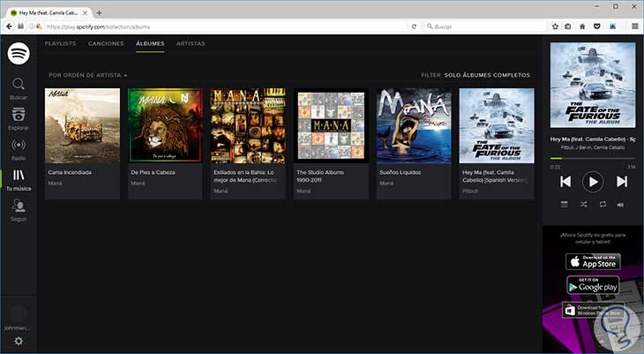Click the now playing artists line
This screenshot has width=644, height=354.
[x=593, y=147]
